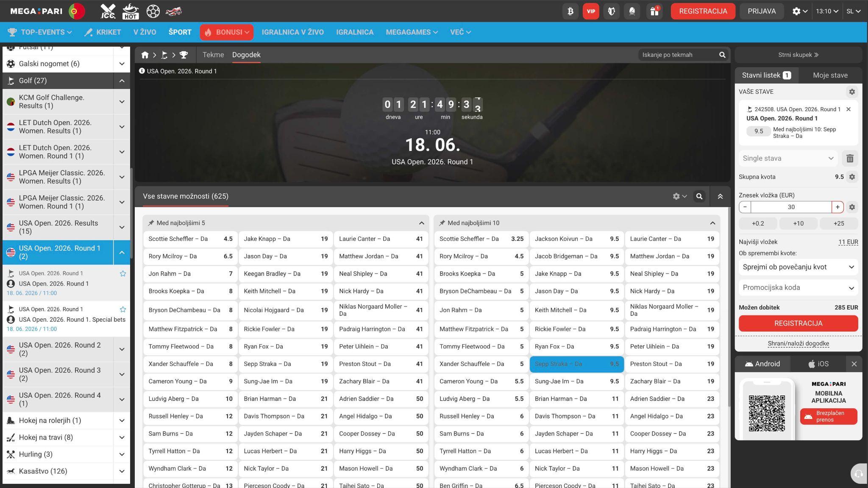868x488 pixels.
Task: Open the Single stava bet type dropdown
Action: pos(788,158)
